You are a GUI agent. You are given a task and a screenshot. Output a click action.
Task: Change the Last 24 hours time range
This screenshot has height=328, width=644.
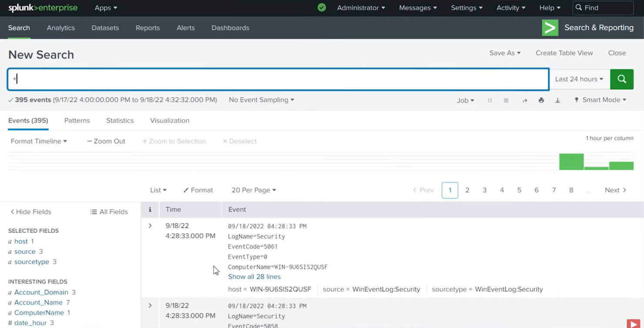579,79
